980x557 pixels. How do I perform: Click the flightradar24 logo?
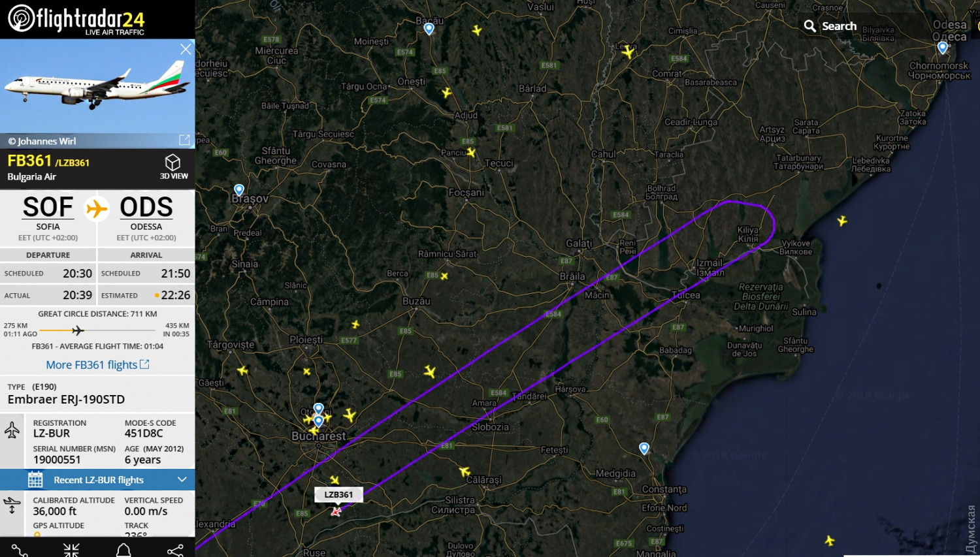point(76,20)
